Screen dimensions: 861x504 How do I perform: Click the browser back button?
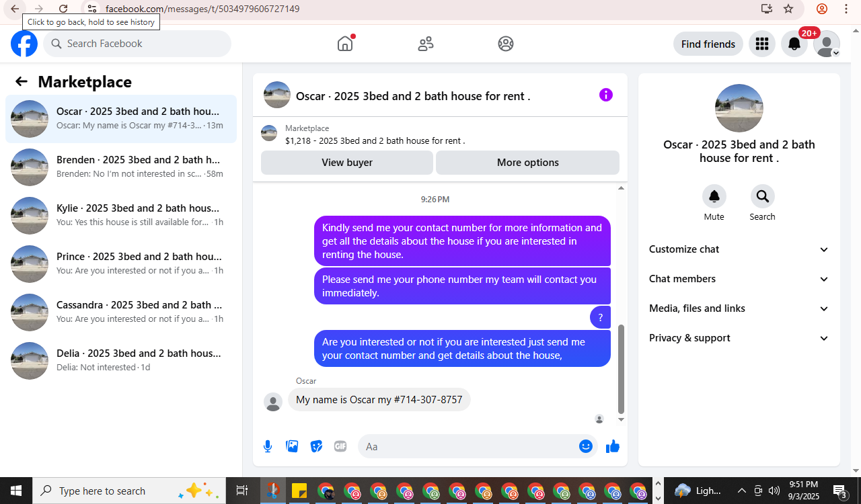point(15,9)
